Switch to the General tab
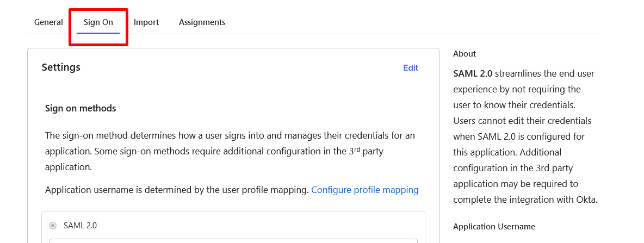 pos(48,22)
